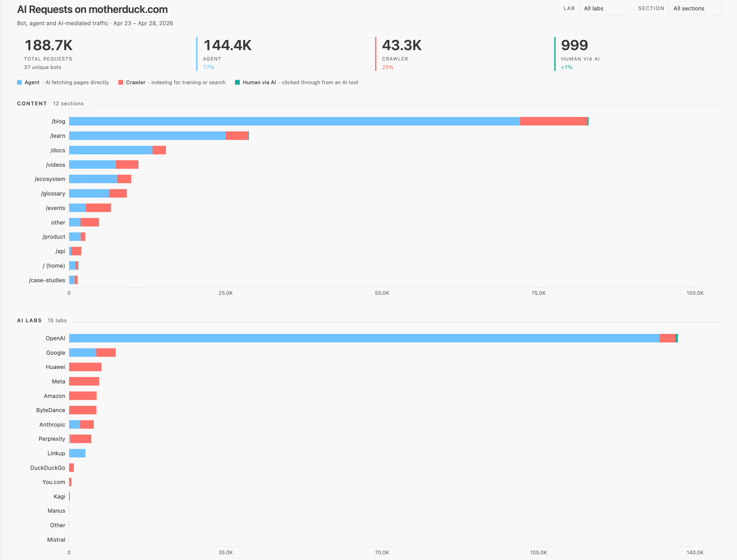Select the blue Agent segment of the /docs bar
Image resolution: width=737 pixels, height=560 pixels.
[x=111, y=150]
